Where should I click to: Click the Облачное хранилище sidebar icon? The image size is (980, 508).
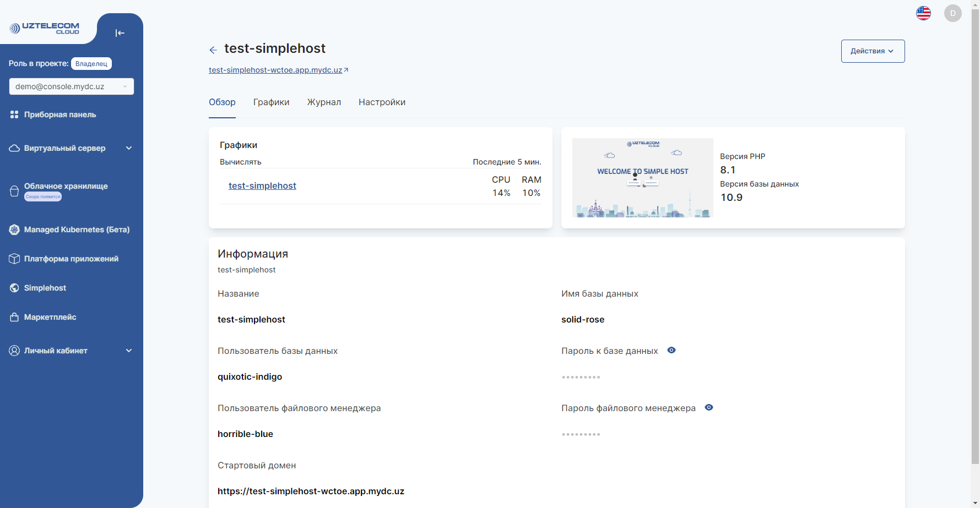coord(14,190)
